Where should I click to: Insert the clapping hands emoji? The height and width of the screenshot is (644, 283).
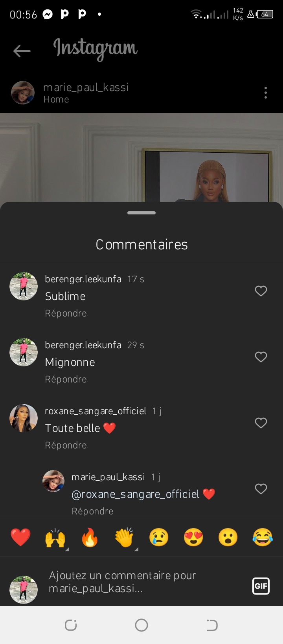point(124,537)
